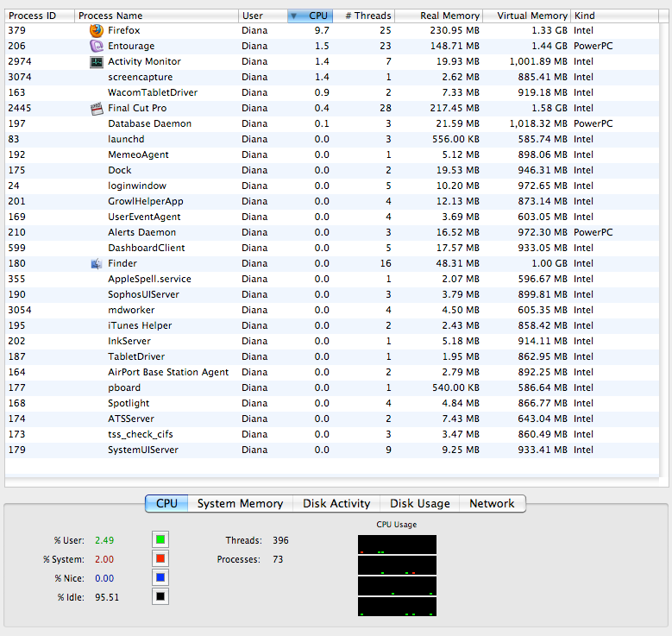Select the GrowlHelperApp process row
Screen dimensions: 672x636
tap(332, 202)
